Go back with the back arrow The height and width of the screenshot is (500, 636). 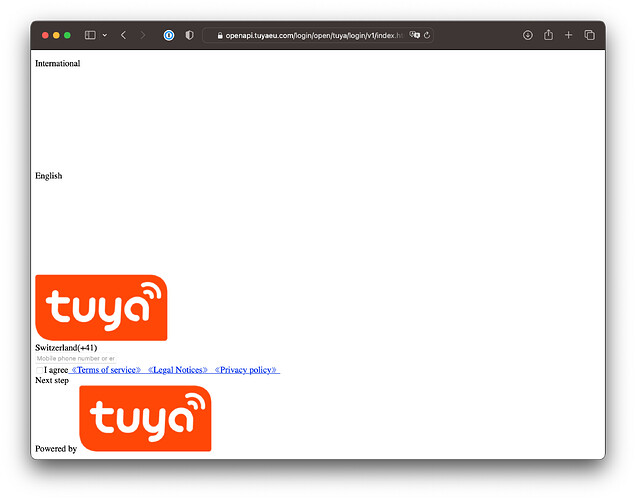pyautogui.click(x=123, y=35)
